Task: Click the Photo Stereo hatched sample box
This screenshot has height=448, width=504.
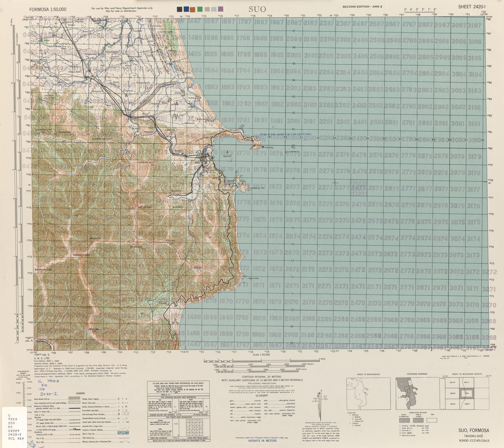Action: pos(418,420)
